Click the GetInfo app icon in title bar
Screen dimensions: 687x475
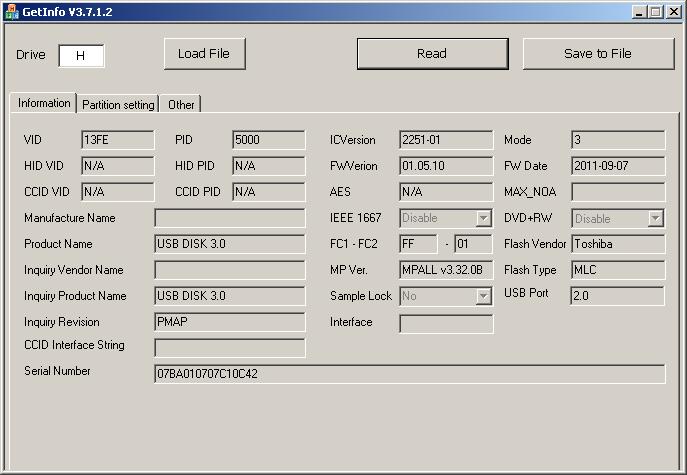coord(11,12)
